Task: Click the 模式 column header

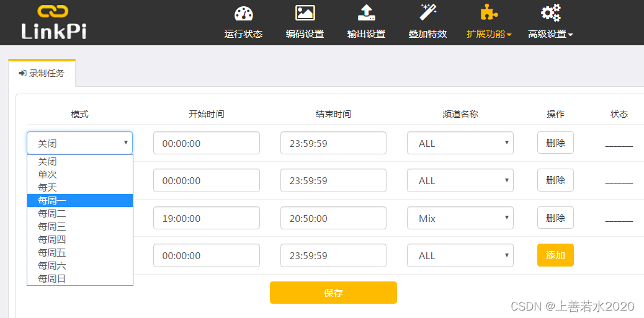Action: point(79,114)
